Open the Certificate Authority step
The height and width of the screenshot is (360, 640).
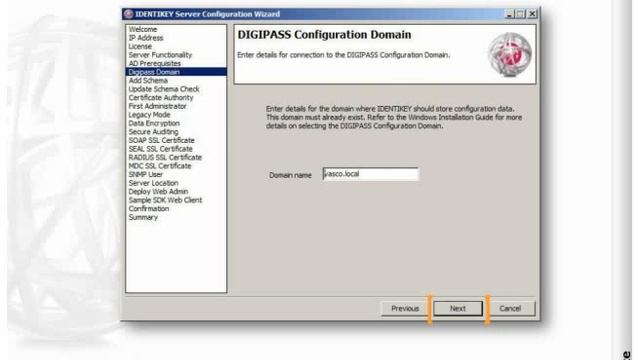click(161, 98)
